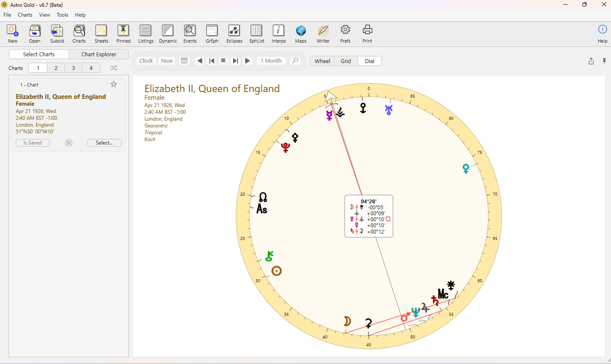Click the Print toolbar icon
Viewport: 611px width, 364px height.
(x=367, y=34)
